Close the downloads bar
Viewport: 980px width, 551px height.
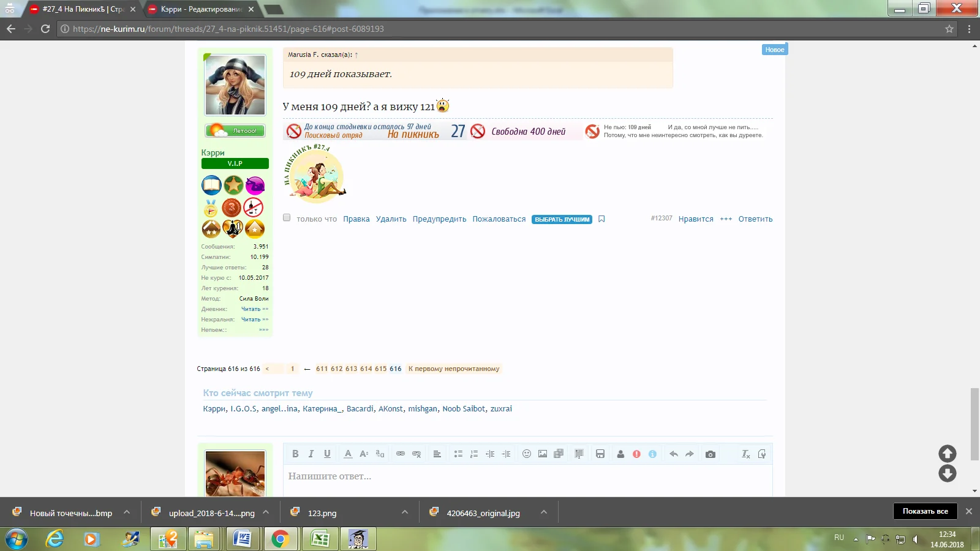(969, 511)
